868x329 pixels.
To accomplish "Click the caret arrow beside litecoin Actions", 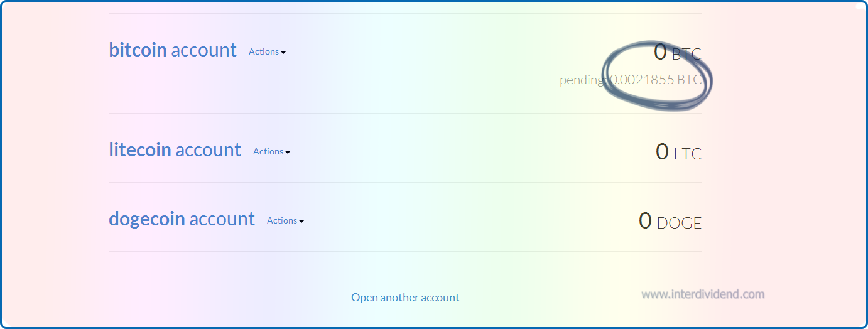I will [x=288, y=153].
